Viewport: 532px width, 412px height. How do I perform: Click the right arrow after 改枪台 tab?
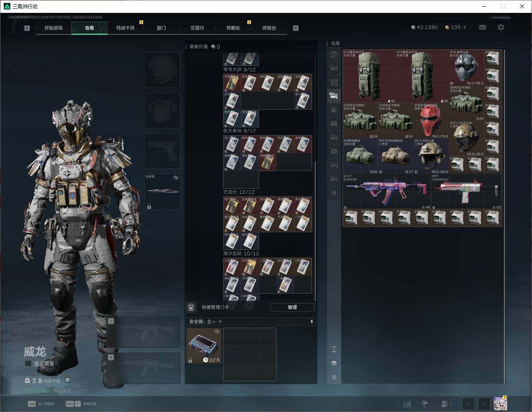tap(295, 28)
